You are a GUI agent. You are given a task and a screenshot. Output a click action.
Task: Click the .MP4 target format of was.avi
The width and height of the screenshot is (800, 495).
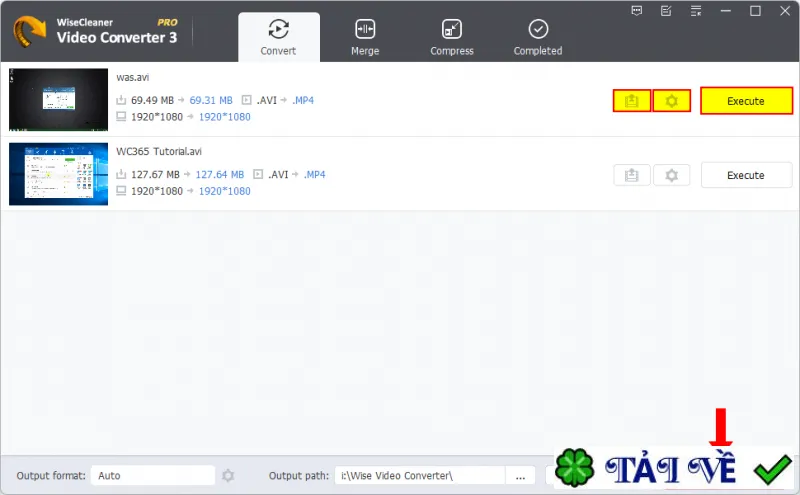(303, 101)
